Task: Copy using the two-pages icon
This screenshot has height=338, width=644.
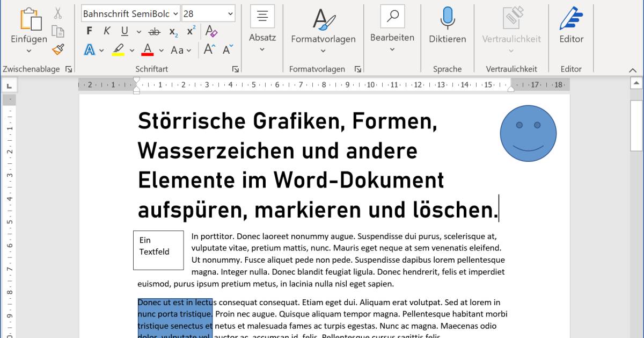Action: point(57,32)
